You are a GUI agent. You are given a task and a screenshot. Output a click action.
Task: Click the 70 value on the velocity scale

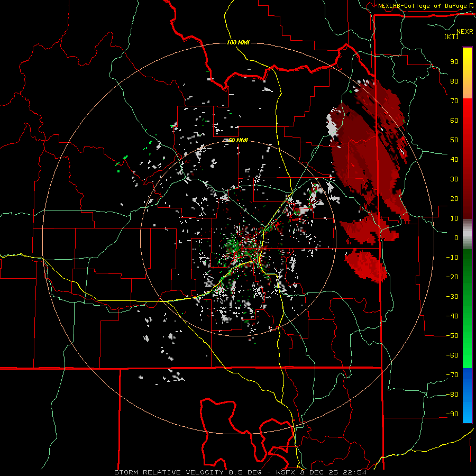coord(454,101)
